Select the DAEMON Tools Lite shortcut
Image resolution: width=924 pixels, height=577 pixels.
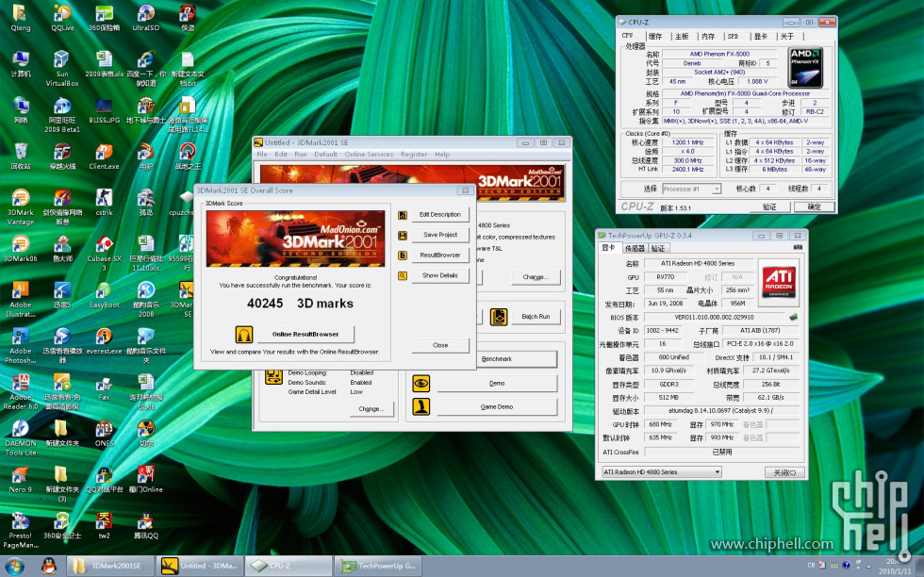pos(21,437)
